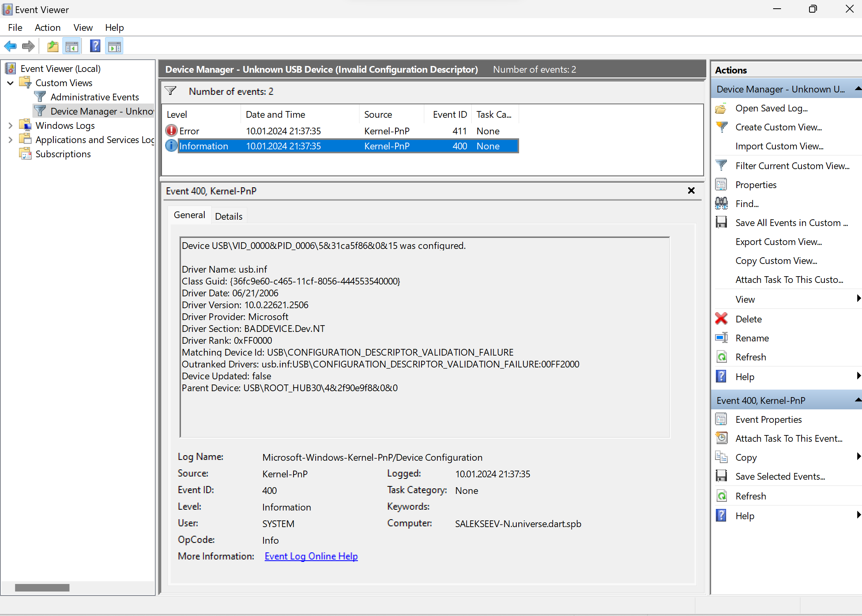This screenshot has height=616, width=862.
Task: Click the Find binoculars action
Action: coord(721,203)
